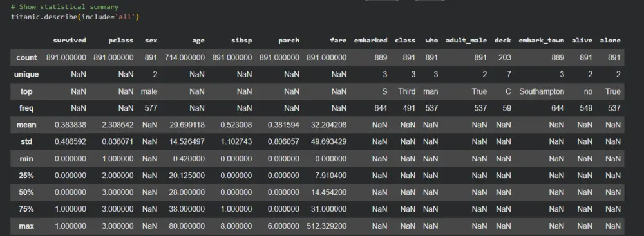Viewport: 644px width, 236px height.
Task: Click the pclass std value 0.836071
Action: (x=117, y=142)
